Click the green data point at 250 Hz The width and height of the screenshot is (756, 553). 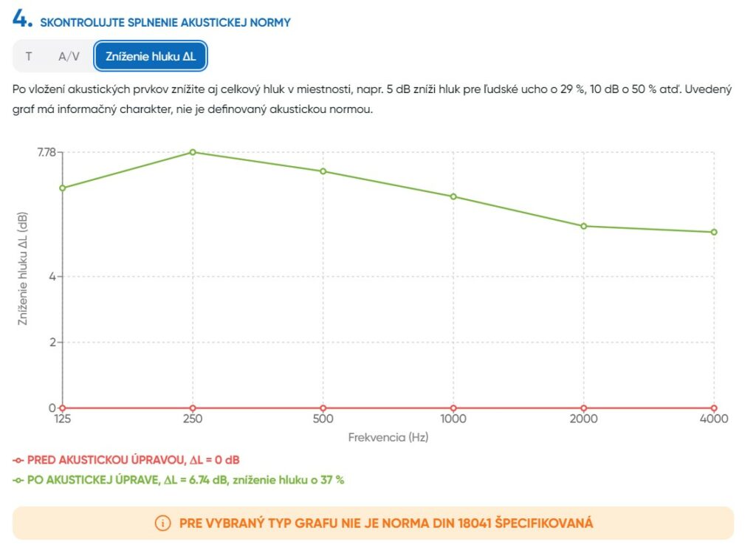pyautogui.click(x=193, y=152)
